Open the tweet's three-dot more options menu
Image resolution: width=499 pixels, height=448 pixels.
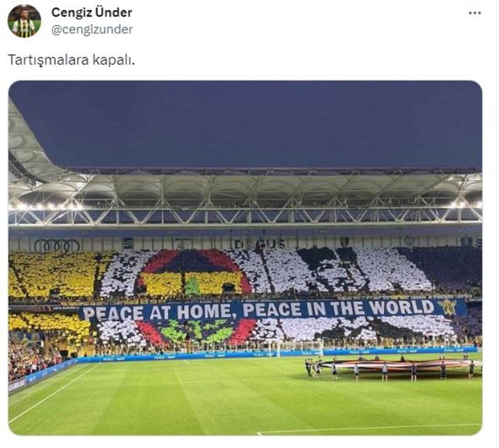tap(475, 13)
